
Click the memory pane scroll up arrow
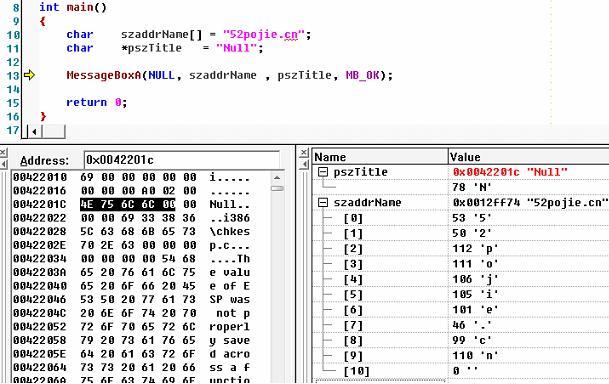click(x=277, y=178)
